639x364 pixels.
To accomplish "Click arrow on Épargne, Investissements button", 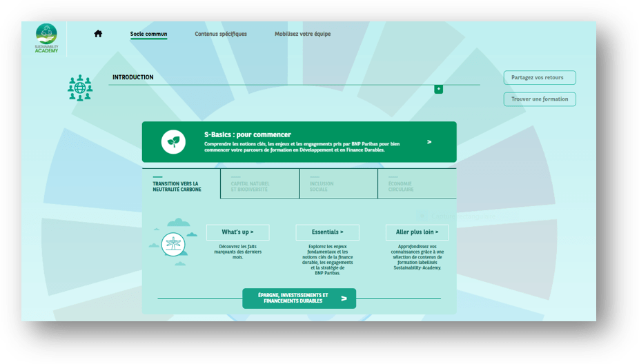I will pyautogui.click(x=344, y=299).
